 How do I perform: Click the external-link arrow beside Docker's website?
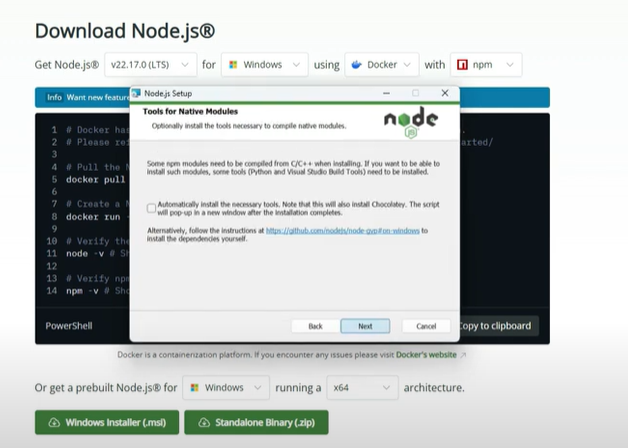coord(463,355)
